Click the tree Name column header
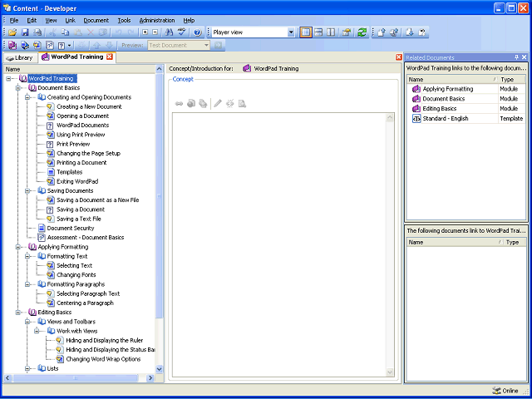Image resolution: width=532 pixels, height=399 pixels. (x=80, y=69)
